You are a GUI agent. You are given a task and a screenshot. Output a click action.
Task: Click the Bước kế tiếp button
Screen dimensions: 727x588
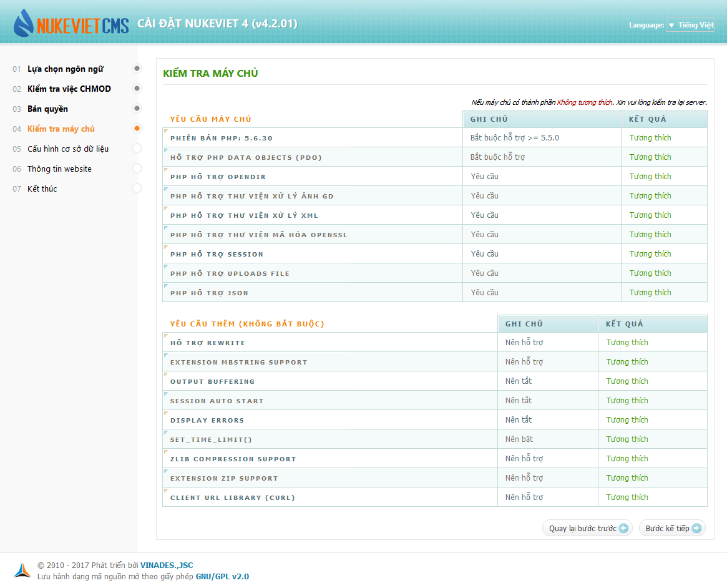672,528
